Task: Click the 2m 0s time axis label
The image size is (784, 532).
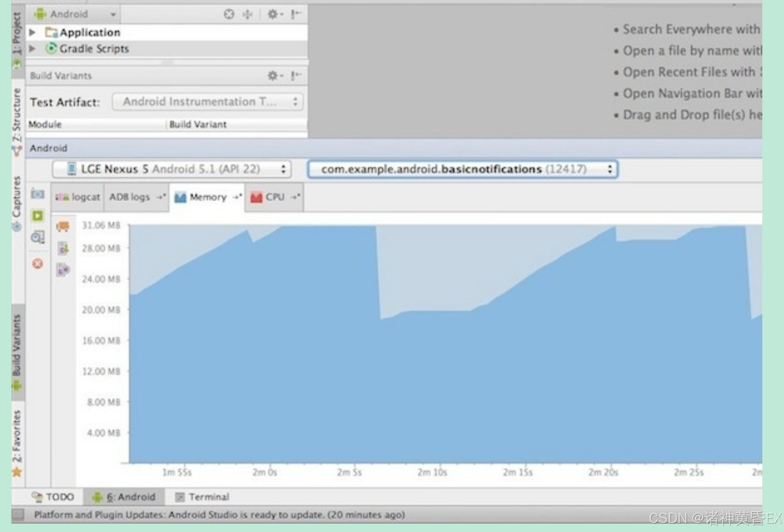Action: (x=265, y=472)
